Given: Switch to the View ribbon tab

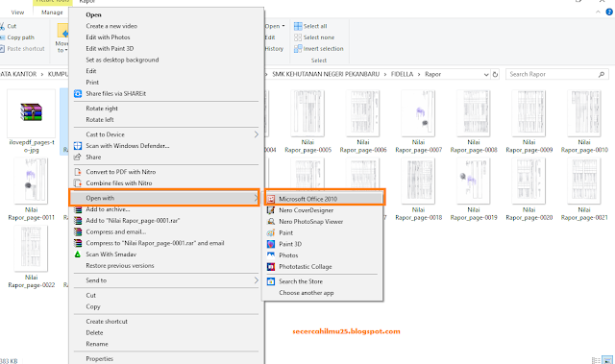Looking at the screenshot, I should [17, 12].
